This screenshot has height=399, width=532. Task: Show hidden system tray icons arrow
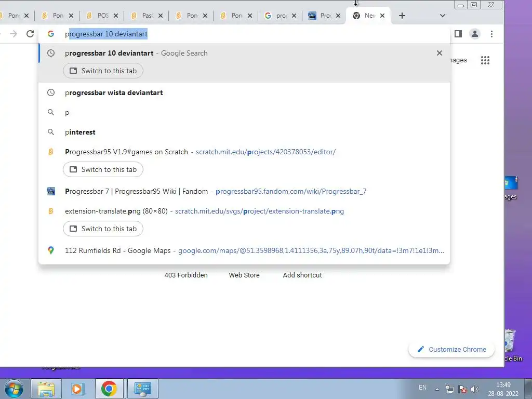(x=437, y=389)
